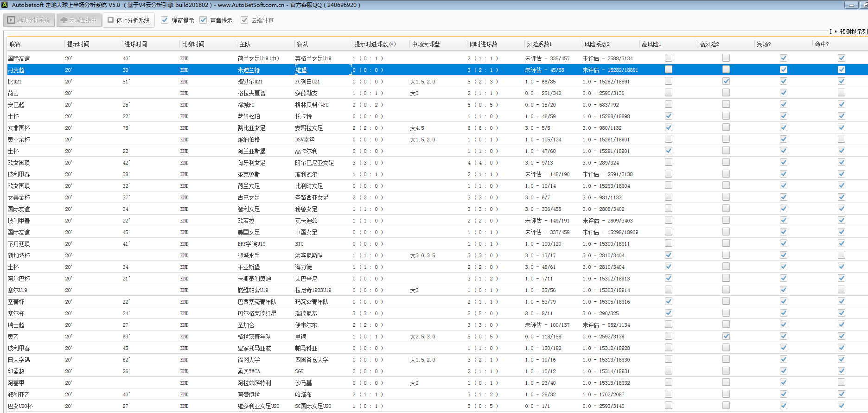The height and width of the screenshot is (413, 868).
Task: Disable the 声音提示 sound alert checkbox
Action: (204, 20)
